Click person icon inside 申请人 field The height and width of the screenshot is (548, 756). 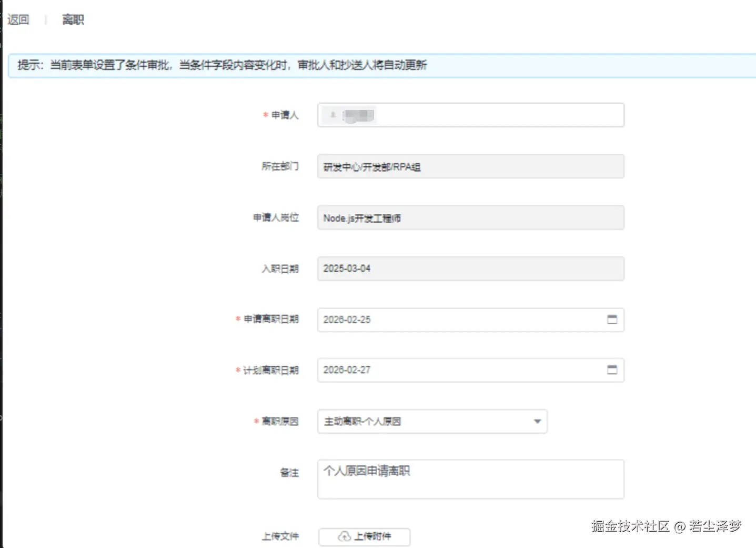click(x=332, y=115)
